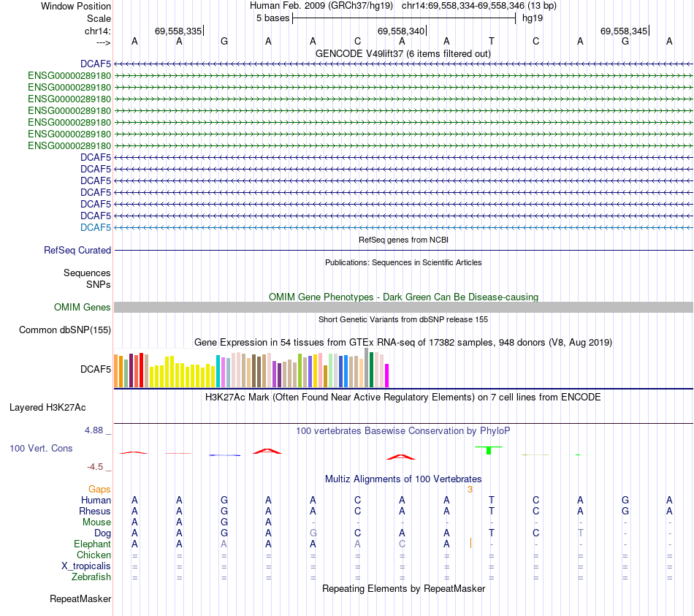Click the -4.5 lower axis value

[95, 467]
